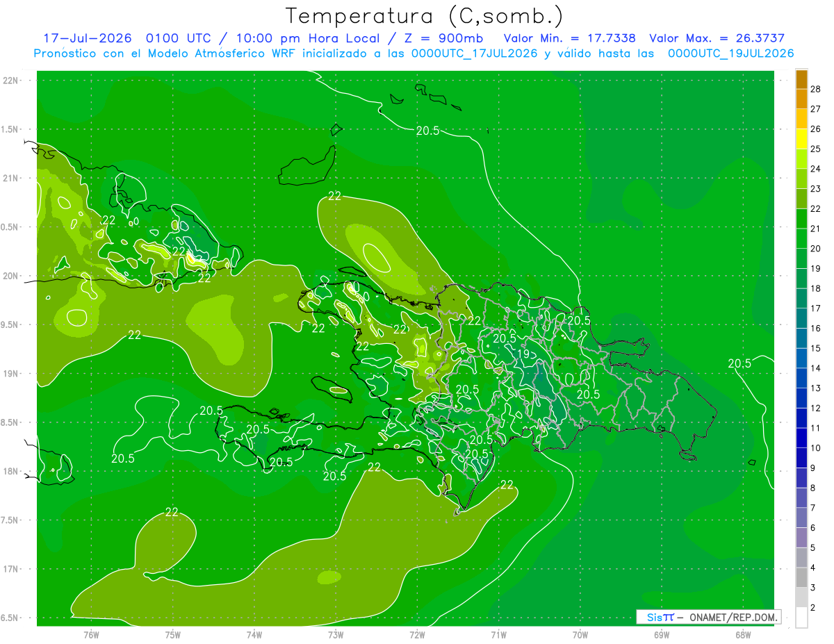
Task: Select the 'Z = 900mb' level text
Action: point(445,38)
